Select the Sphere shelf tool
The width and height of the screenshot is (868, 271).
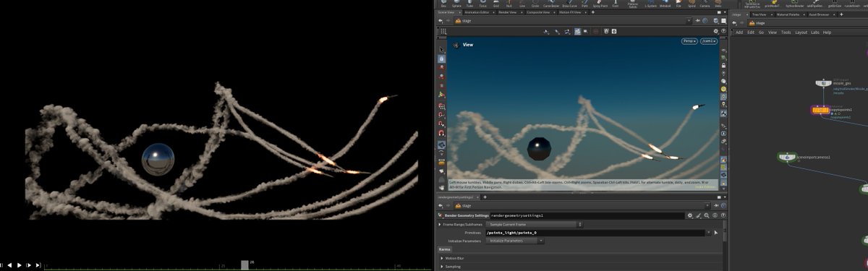pyautogui.click(x=456, y=4)
